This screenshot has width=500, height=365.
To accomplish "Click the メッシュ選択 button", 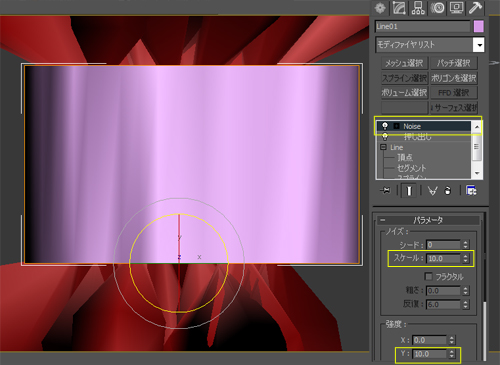I will tap(404, 63).
